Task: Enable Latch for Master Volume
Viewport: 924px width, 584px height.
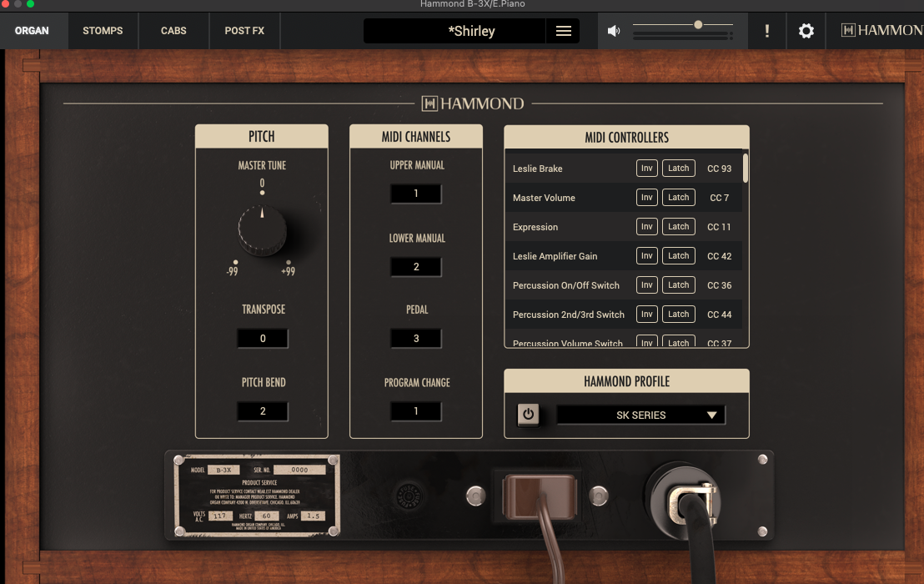Action: coord(678,198)
